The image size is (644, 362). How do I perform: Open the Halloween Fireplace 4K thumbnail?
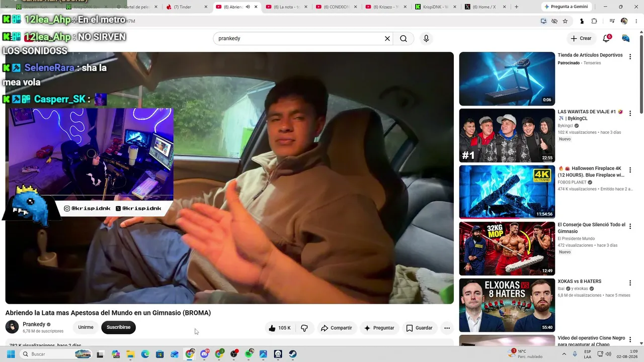click(x=507, y=192)
